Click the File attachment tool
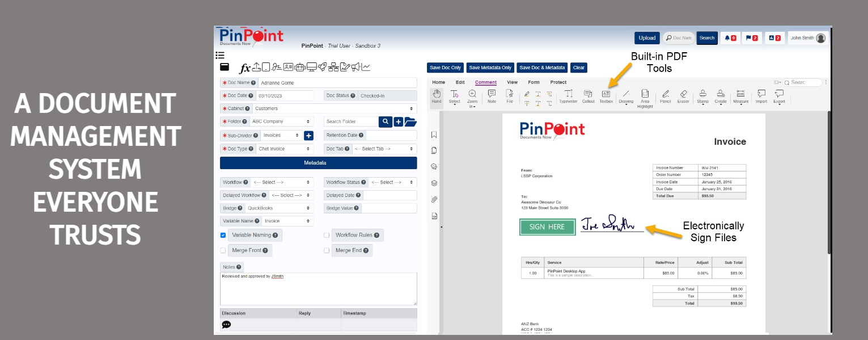The width and height of the screenshot is (868, 340). (510, 96)
